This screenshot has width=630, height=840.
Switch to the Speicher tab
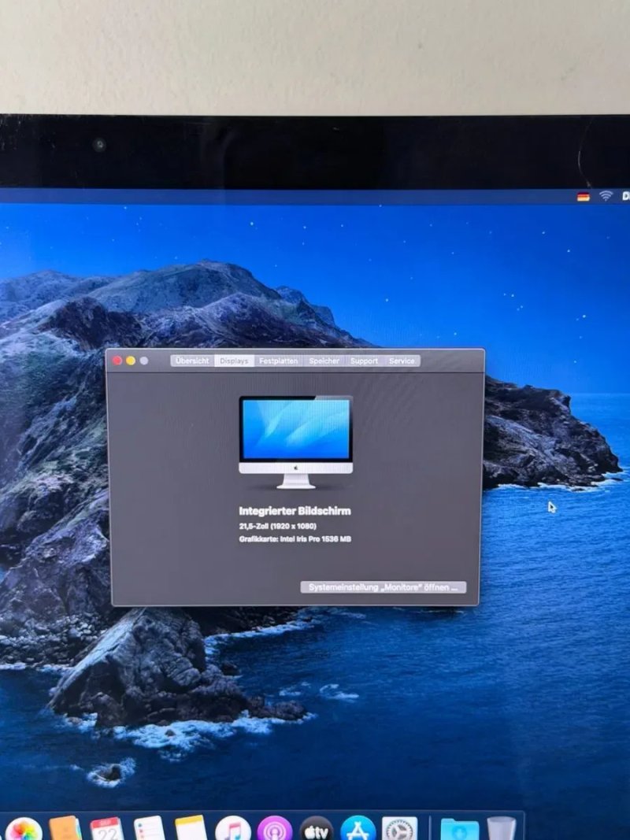coord(324,361)
